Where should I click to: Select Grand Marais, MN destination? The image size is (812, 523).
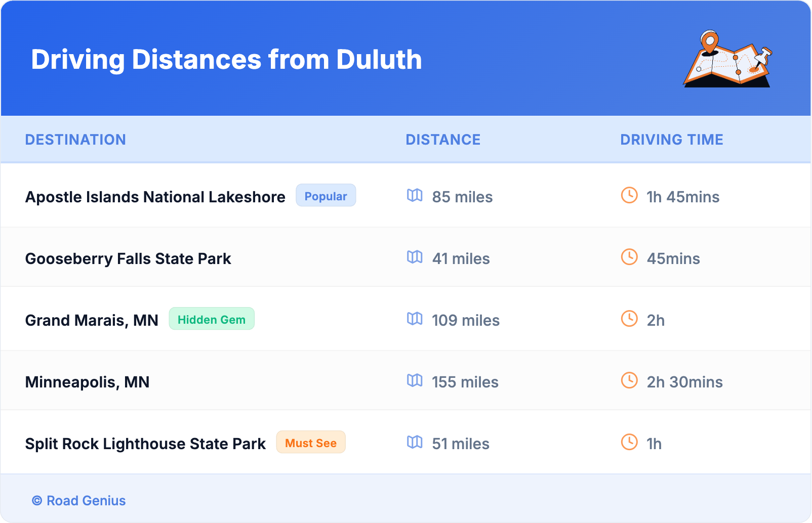pos(92,320)
